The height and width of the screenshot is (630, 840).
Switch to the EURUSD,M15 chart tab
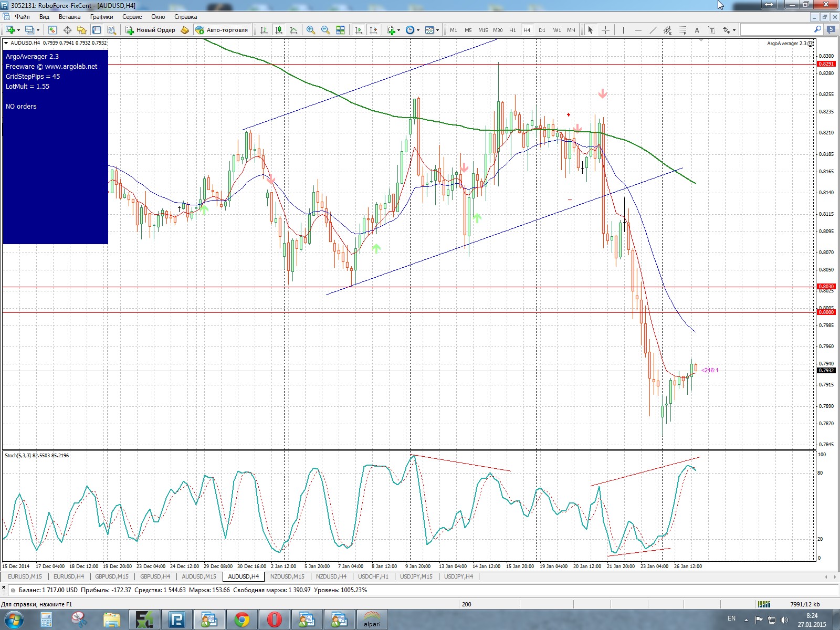click(x=25, y=576)
